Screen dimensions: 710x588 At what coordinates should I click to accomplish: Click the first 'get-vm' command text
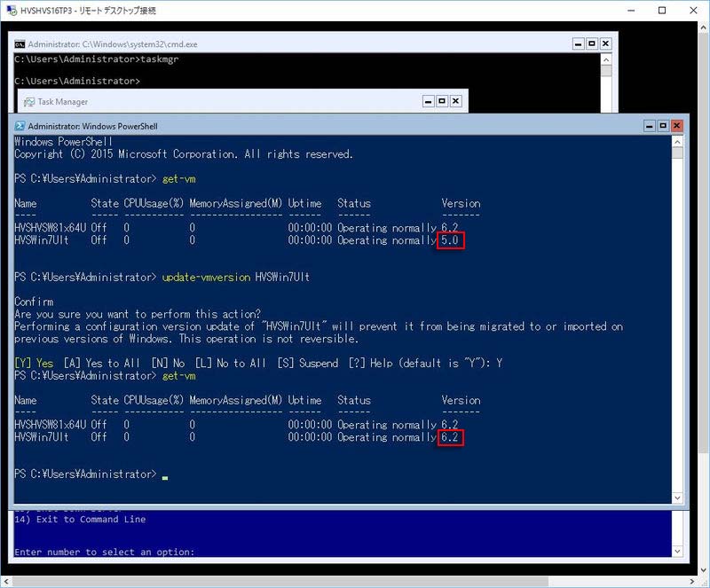(179, 179)
